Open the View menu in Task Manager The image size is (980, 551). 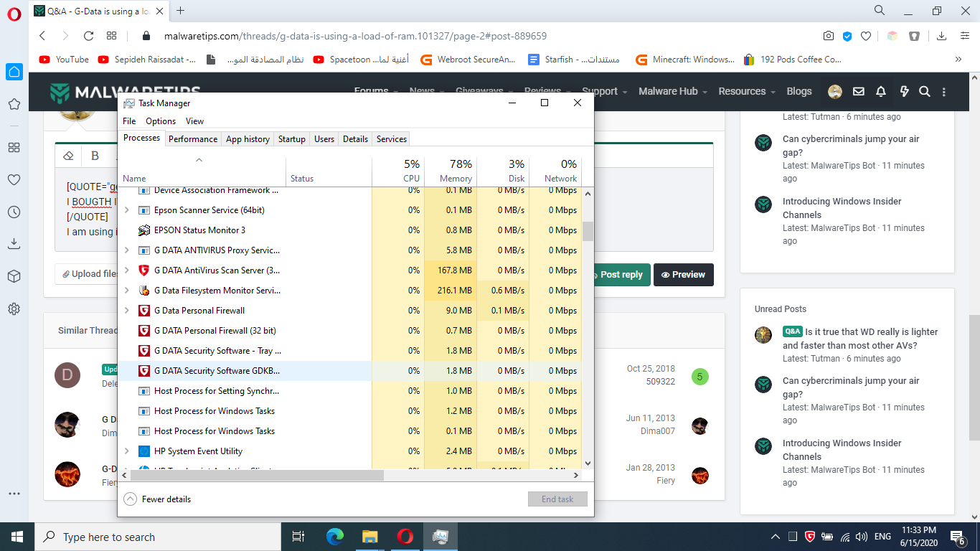(x=194, y=121)
